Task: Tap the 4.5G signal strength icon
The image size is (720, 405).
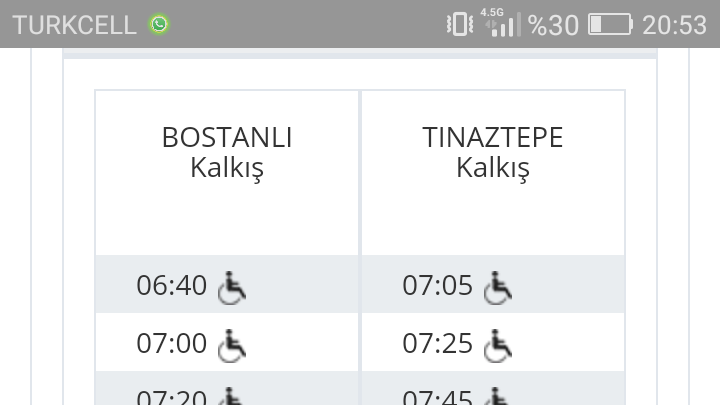Action: click(501, 23)
